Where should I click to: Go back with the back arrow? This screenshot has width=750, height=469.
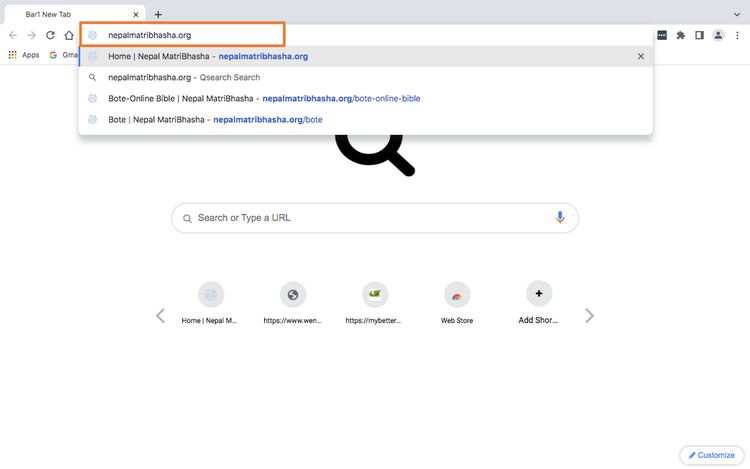click(13, 35)
